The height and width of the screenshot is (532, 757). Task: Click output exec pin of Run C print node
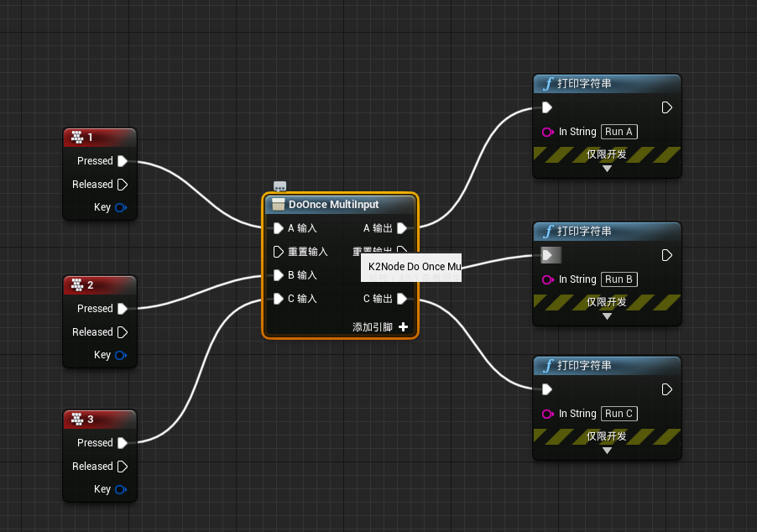[x=667, y=389]
